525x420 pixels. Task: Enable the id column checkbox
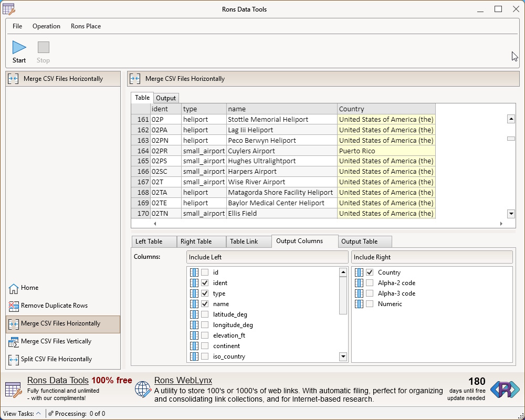tap(205, 272)
